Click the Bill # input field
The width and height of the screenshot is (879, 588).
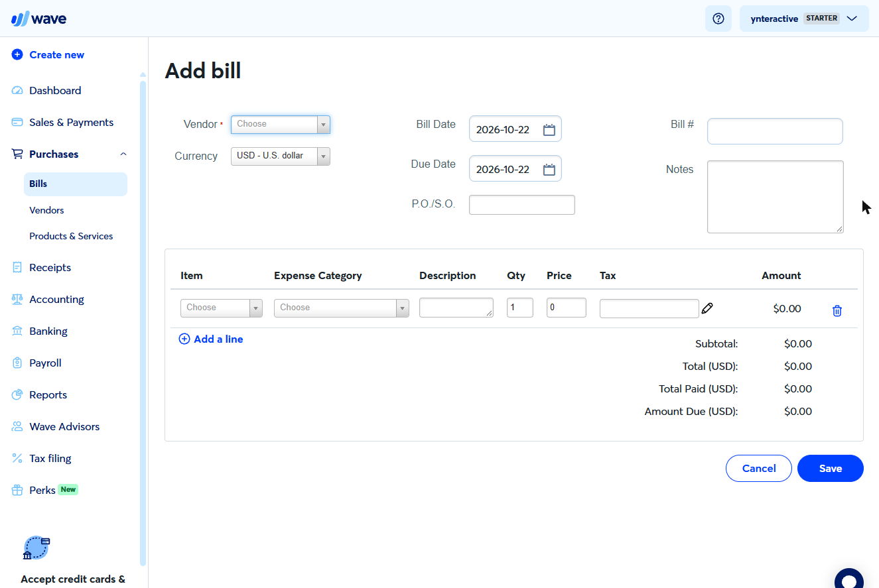[x=775, y=131]
